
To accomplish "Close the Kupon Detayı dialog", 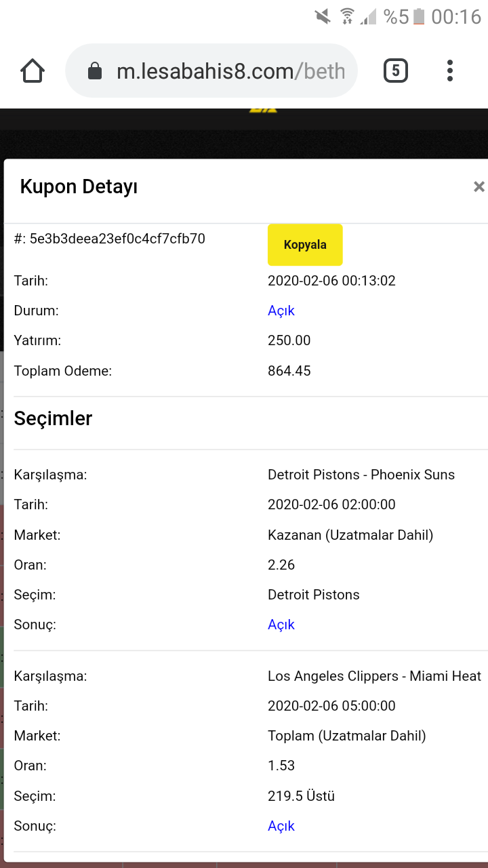I will (479, 186).
